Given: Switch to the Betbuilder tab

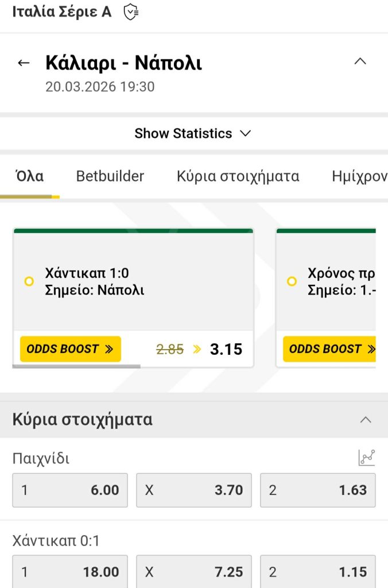Looking at the screenshot, I should (110, 176).
